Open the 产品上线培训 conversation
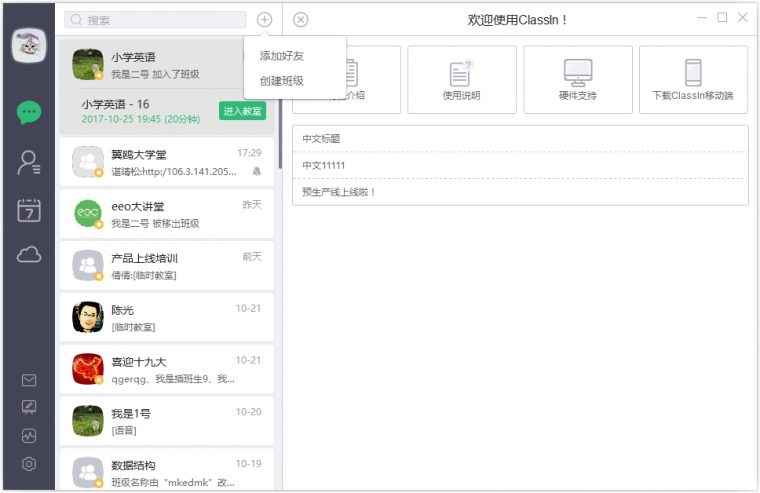 167,266
